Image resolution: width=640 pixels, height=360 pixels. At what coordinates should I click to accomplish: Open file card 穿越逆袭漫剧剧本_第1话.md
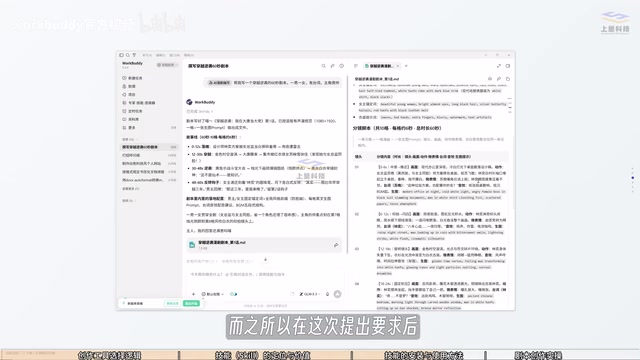[x=264, y=245]
